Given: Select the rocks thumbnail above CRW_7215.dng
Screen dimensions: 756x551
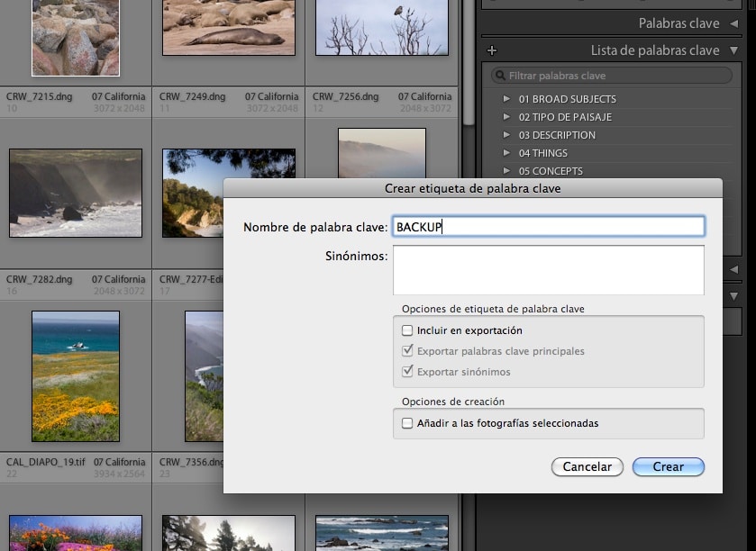Looking at the screenshot, I should click(76, 38).
